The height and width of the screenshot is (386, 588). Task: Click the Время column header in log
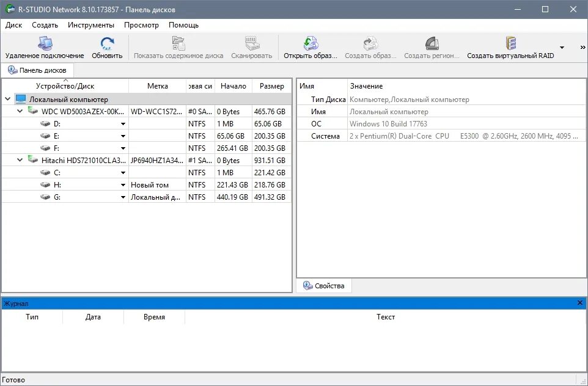(154, 317)
